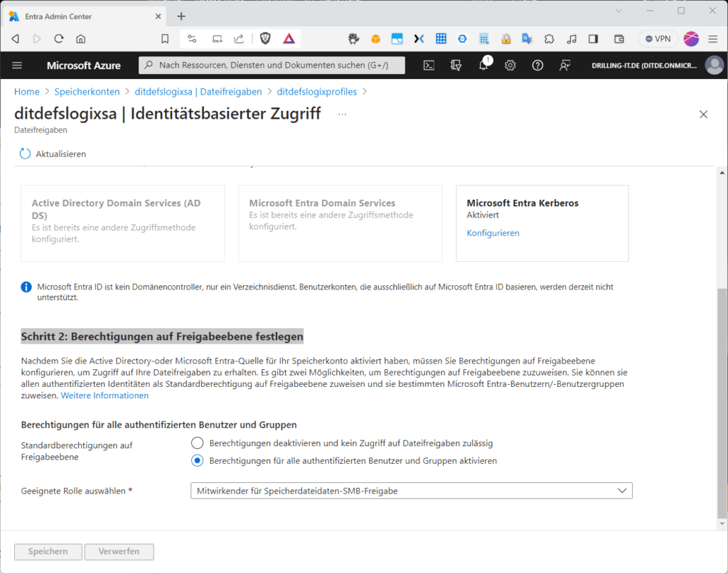
Task: Open the Azure notifications bell
Action: 483,65
